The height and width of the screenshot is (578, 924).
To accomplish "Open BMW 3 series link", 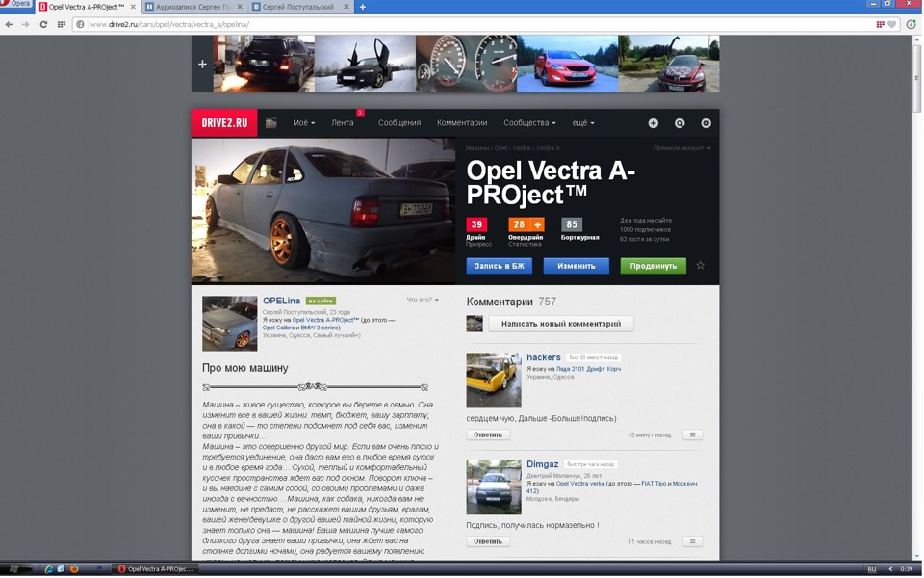I will (319, 328).
